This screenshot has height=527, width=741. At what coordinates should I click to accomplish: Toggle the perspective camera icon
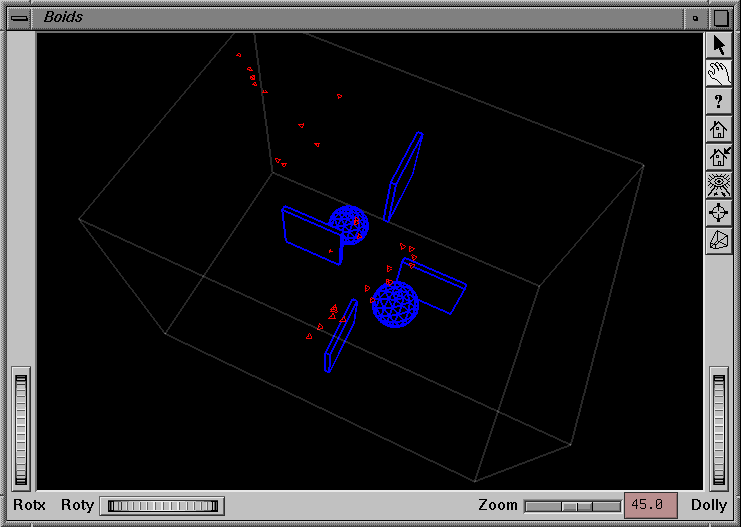(x=719, y=240)
